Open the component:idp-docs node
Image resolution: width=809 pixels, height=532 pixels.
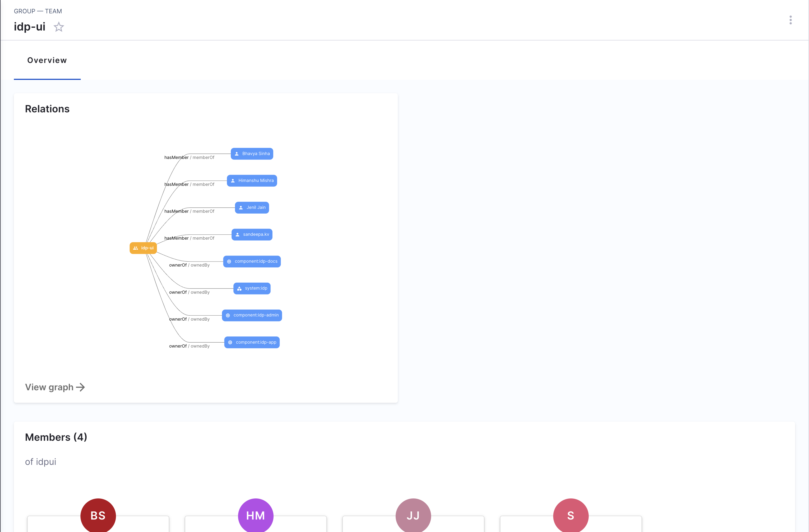coord(252,261)
